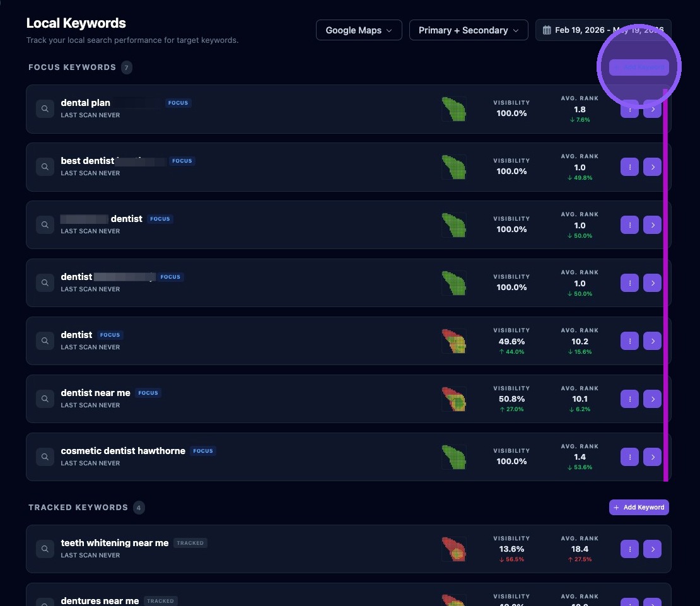
Task: Click the 'dentist near me' keyword title
Action: point(95,393)
